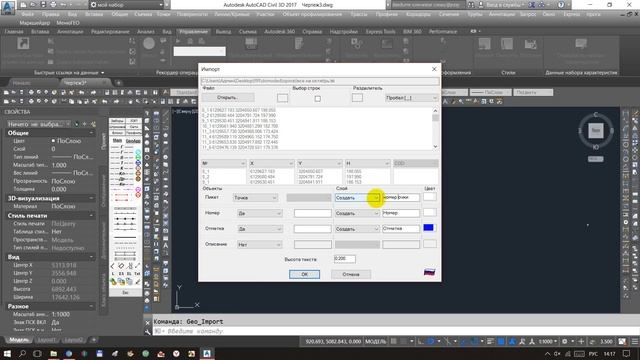Open the Поверхности menu
The image size is (640, 360).
192,14
